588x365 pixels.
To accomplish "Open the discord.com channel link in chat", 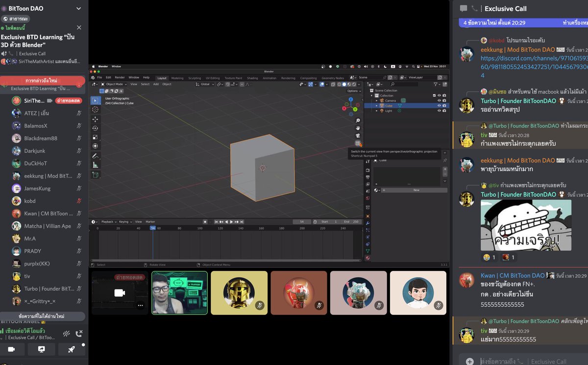I will pos(533,67).
